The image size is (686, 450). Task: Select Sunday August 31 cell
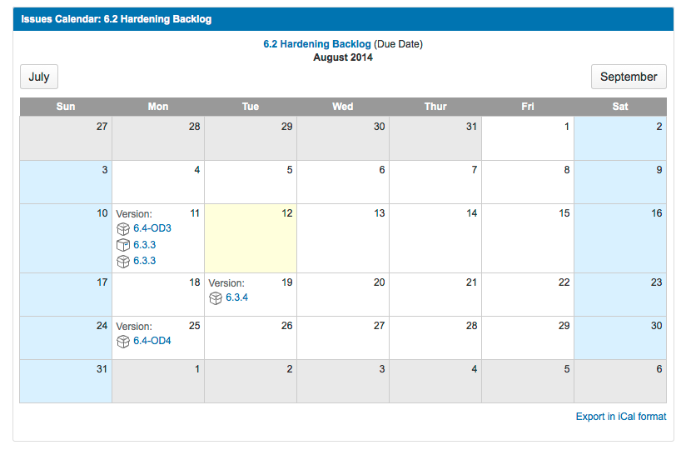[x=65, y=381]
